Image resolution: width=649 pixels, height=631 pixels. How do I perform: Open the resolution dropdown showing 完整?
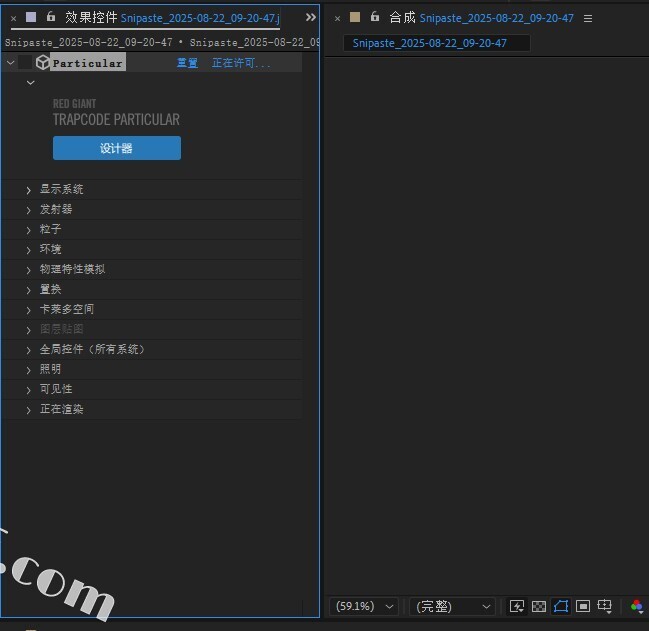click(x=452, y=607)
